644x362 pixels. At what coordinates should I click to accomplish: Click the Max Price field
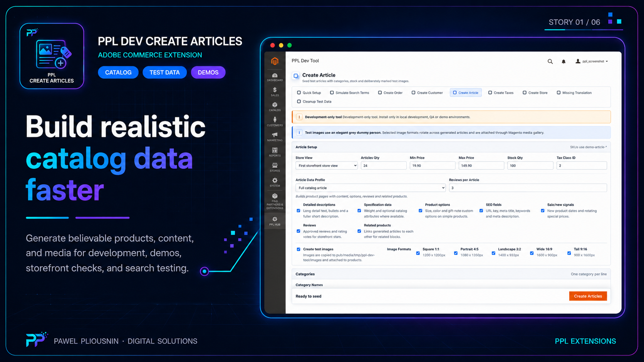tap(481, 166)
